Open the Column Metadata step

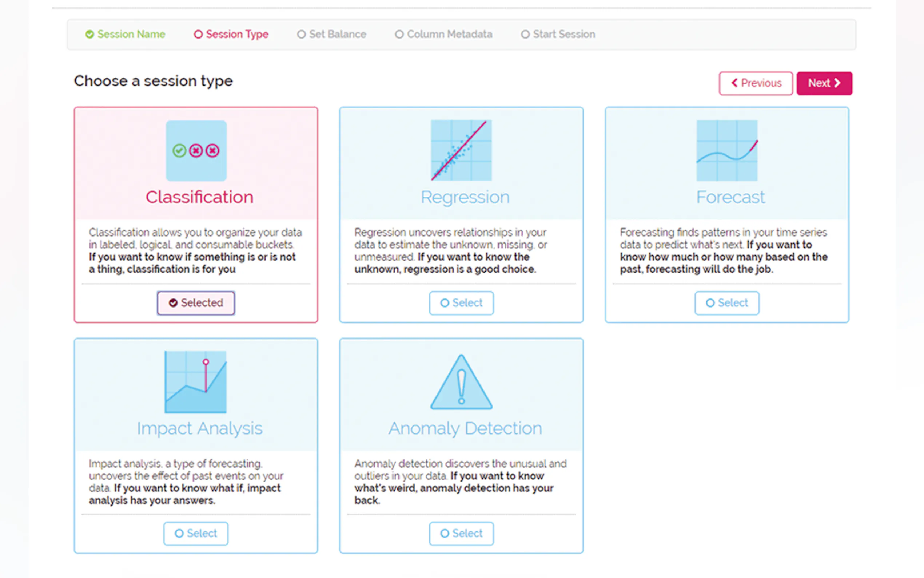coord(443,35)
